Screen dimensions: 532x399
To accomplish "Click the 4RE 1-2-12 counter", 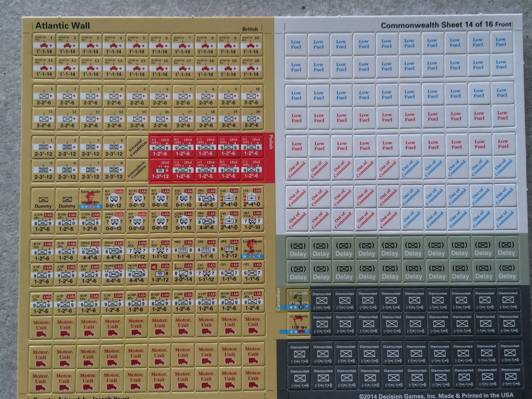I will point(229,249).
